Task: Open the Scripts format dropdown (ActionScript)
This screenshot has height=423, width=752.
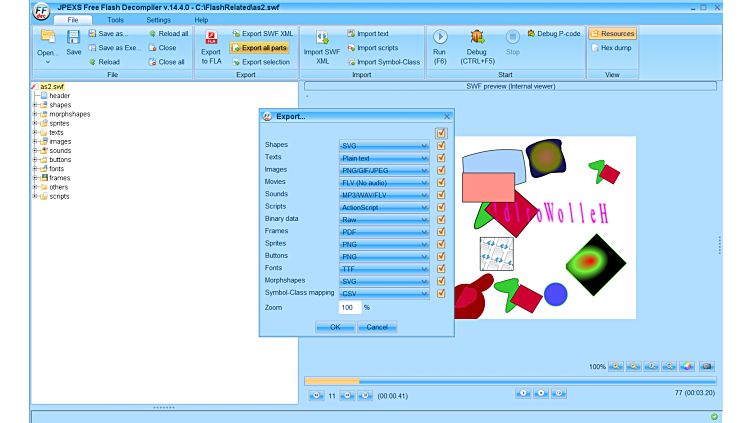Action: point(384,207)
